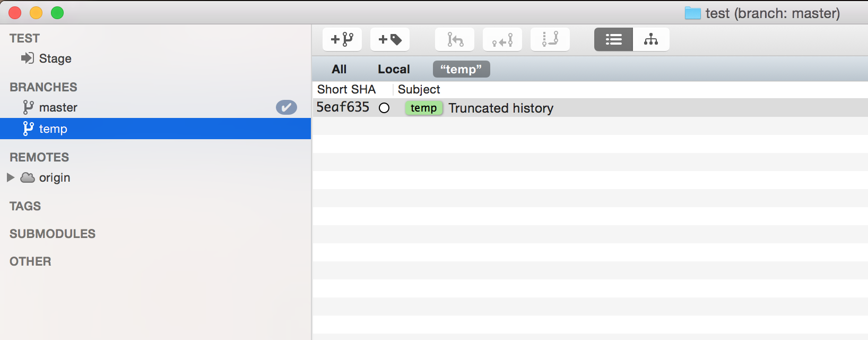Click the Stage icon in sidebar
The width and height of the screenshot is (868, 340).
[x=27, y=58]
